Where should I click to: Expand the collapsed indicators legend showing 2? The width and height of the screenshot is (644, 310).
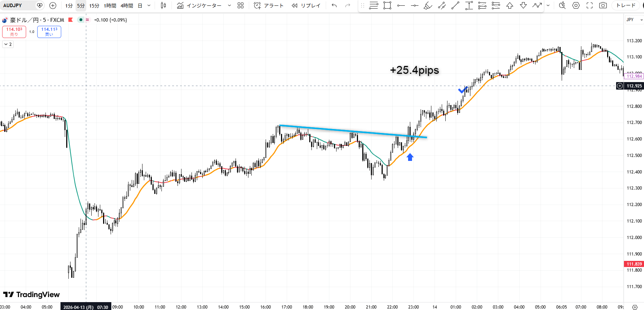pyautogui.click(x=8, y=44)
